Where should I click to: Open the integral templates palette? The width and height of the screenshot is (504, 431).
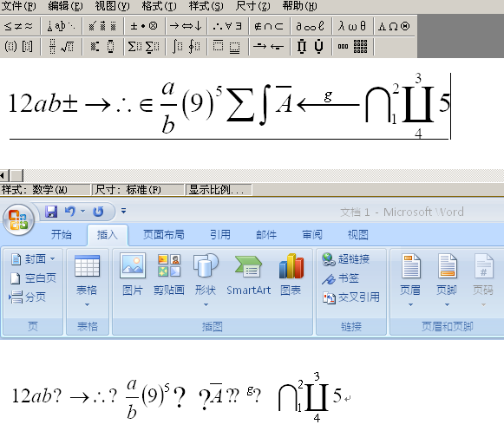coord(186,47)
